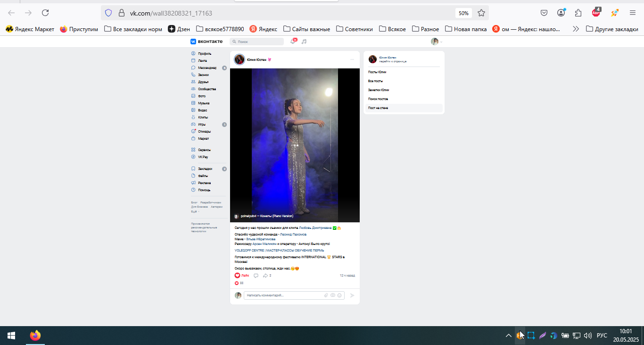644x345 pixels.
Task: Toggle the Лайк heart on the post
Action: pyautogui.click(x=242, y=276)
